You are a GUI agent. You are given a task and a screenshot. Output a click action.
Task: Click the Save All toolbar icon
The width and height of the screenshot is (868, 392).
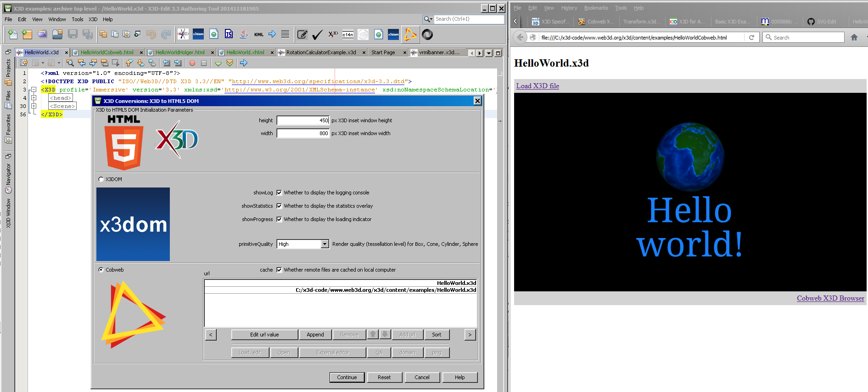87,34
